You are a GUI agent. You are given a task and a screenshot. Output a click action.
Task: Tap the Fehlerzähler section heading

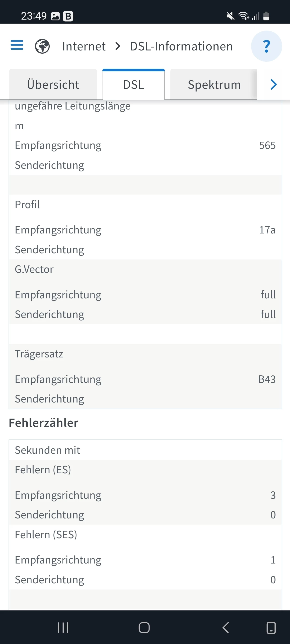click(x=44, y=423)
